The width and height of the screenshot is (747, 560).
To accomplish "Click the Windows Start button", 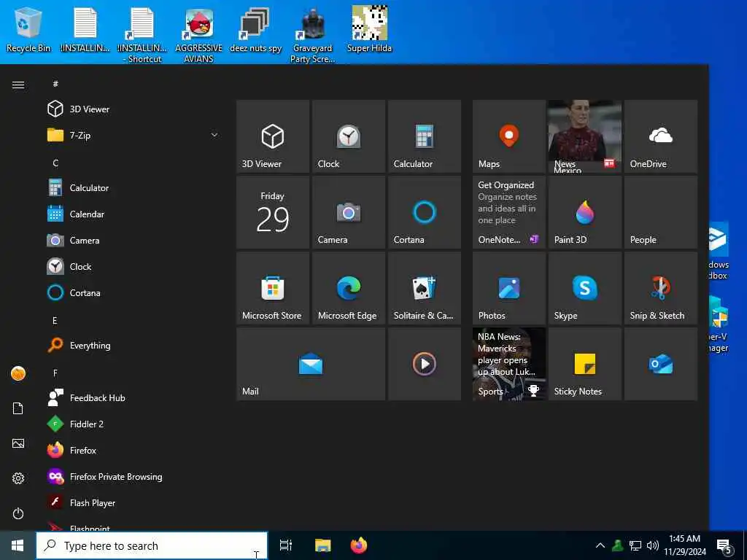I will (18, 545).
